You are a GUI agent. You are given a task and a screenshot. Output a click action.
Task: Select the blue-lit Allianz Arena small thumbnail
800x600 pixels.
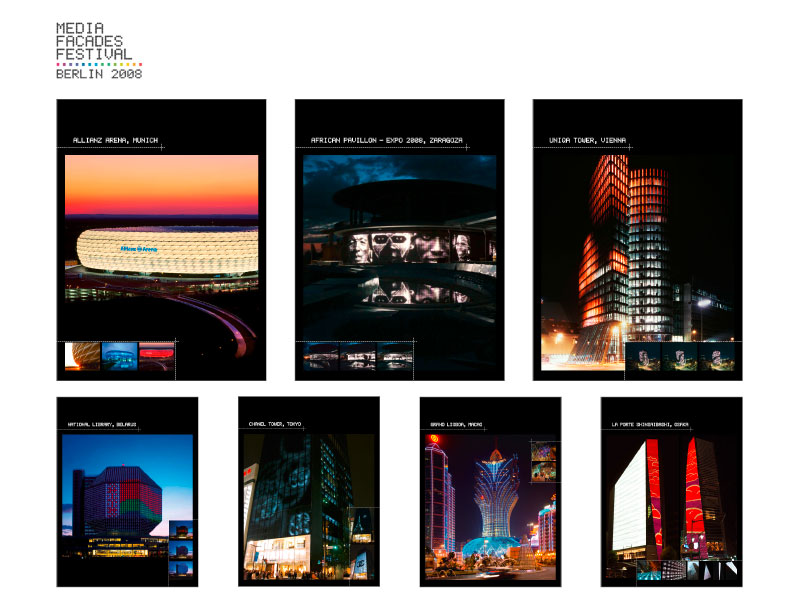[x=119, y=357]
